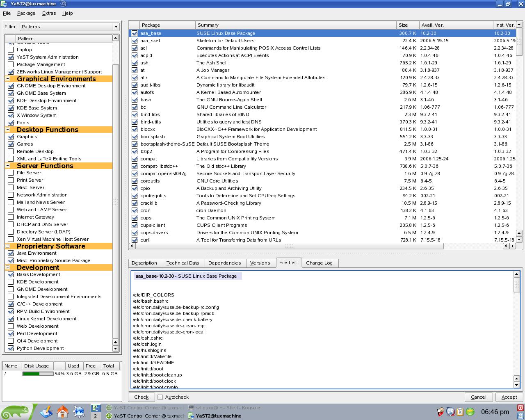Open the Help menu
This screenshot has height=420, width=525.
(x=68, y=13)
